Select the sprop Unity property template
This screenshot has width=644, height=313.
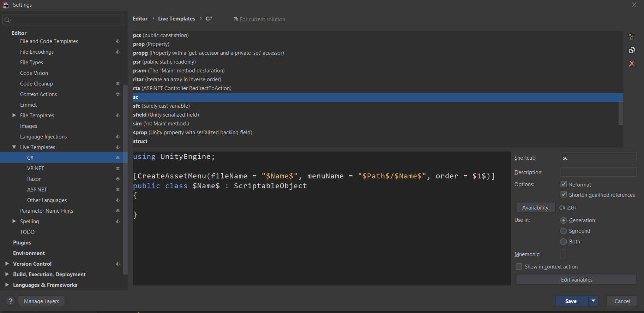378,132
